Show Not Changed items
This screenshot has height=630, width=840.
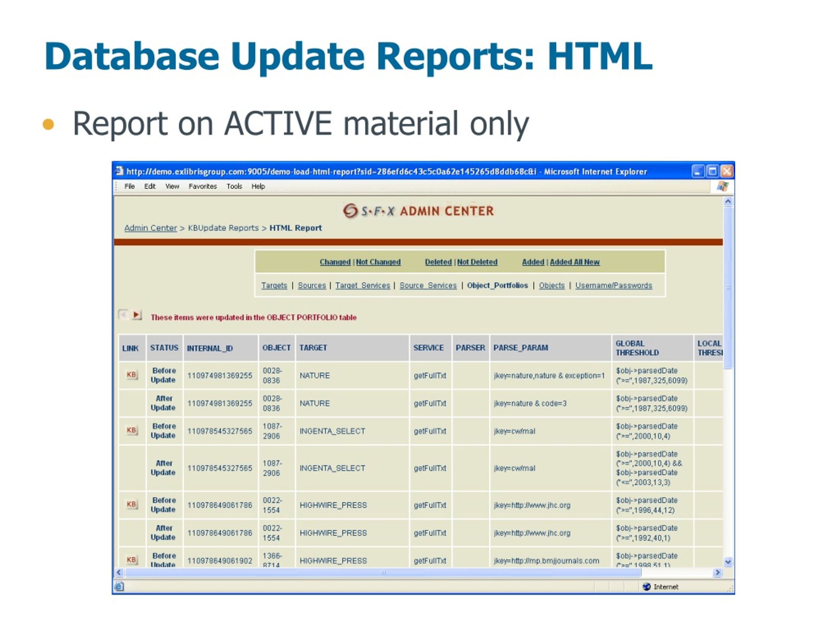click(378, 262)
